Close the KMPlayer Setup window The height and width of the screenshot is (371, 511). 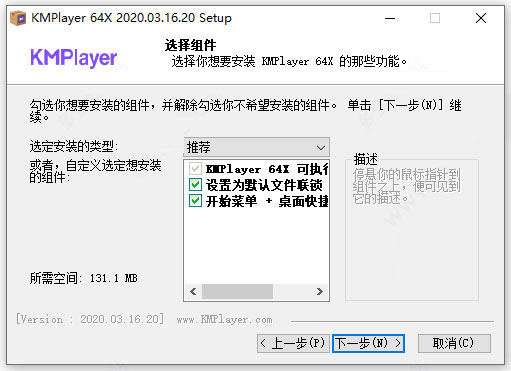tap(481, 18)
